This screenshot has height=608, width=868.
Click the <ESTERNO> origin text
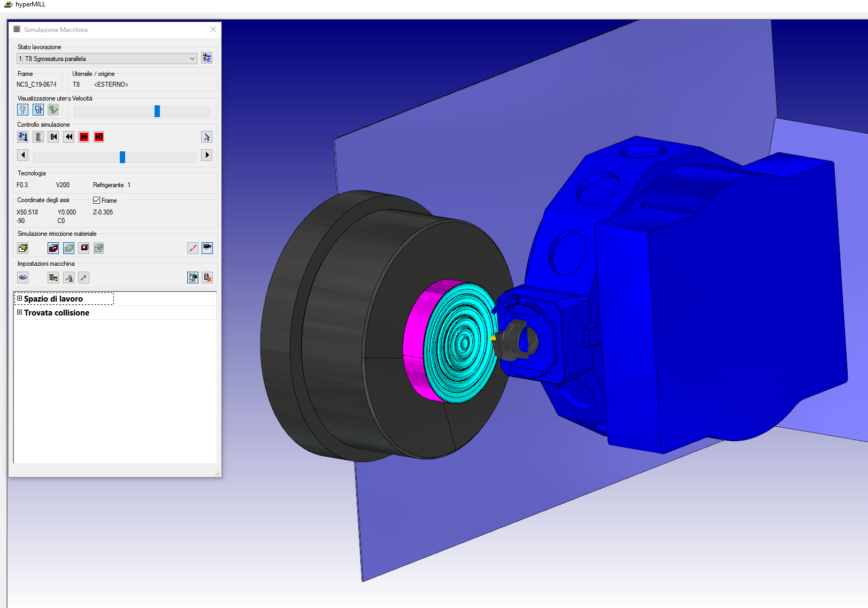click(x=111, y=84)
